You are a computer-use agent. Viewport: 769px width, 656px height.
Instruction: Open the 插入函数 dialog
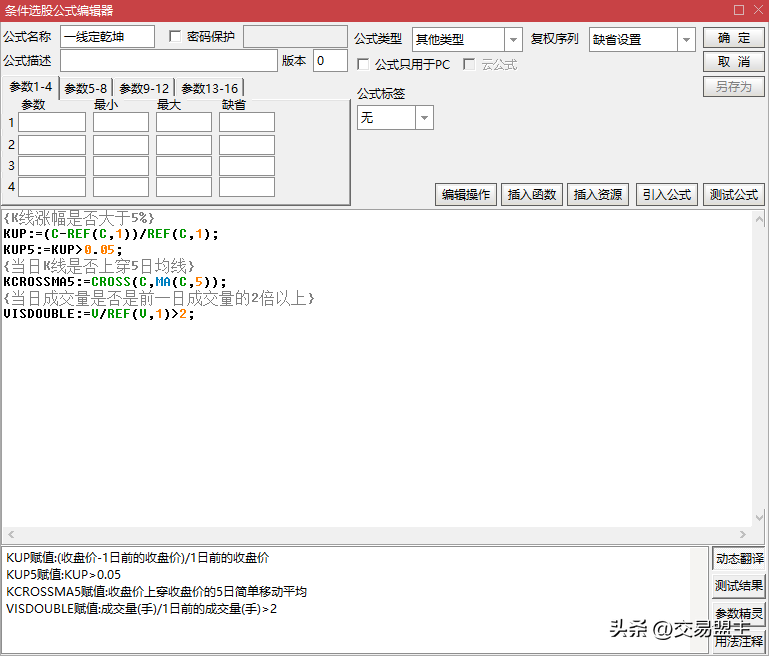point(533,195)
